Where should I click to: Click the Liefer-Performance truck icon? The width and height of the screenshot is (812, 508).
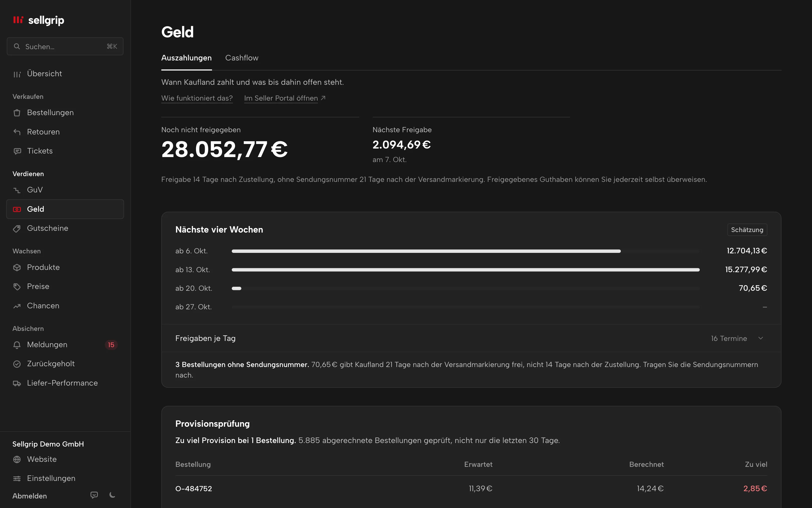[x=17, y=383]
